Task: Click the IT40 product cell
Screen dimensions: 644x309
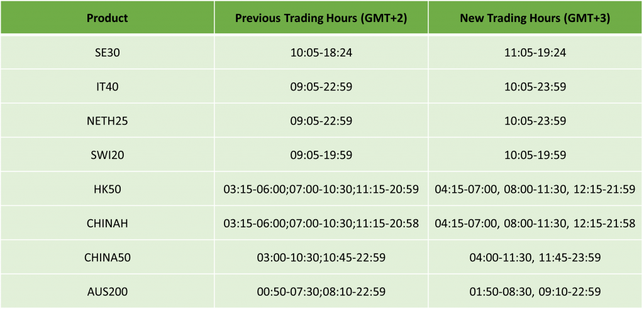Action: [107, 87]
